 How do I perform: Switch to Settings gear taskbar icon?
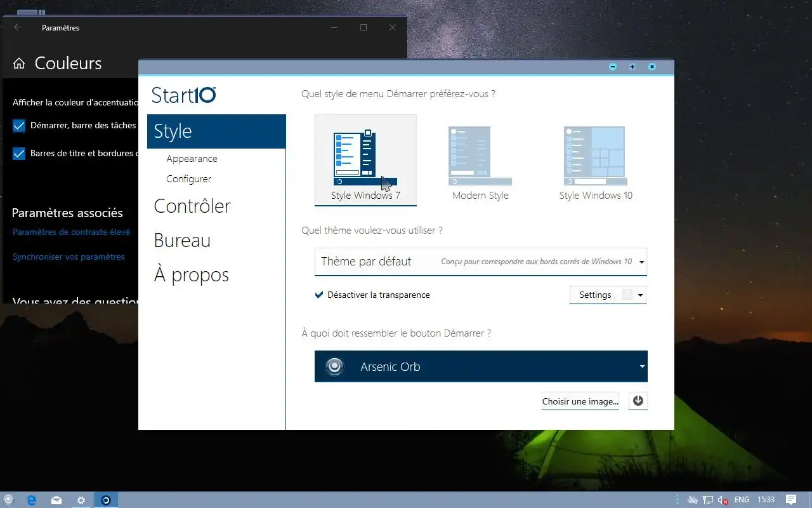(x=81, y=500)
